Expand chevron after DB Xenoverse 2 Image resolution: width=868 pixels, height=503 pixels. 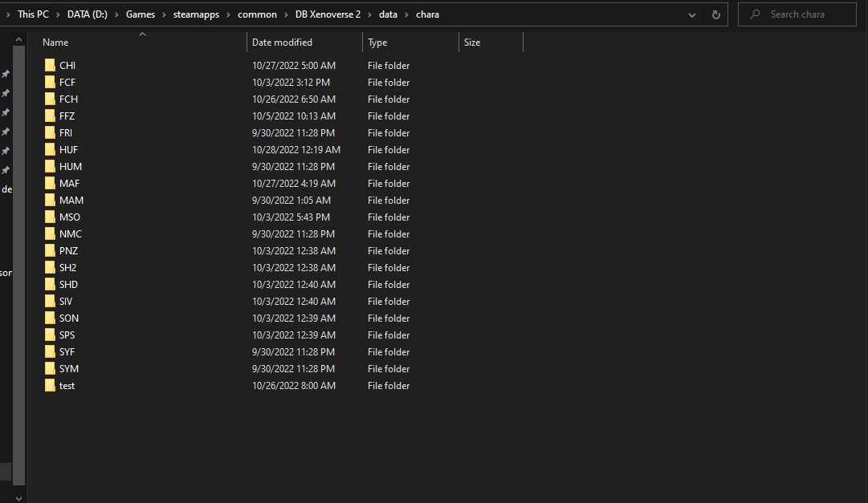click(x=370, y=15)
